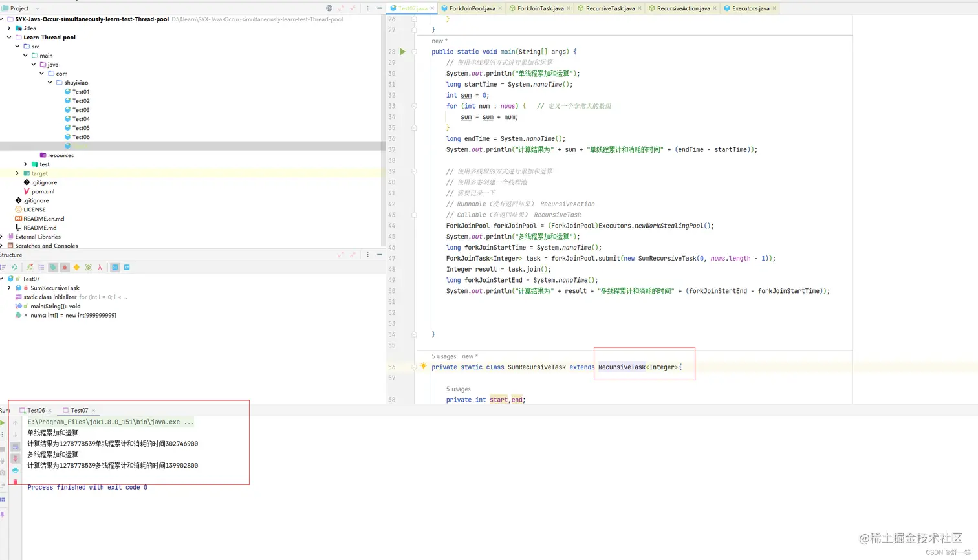Select the nums: int[] field in Structure
Viewport: 978px width, 560px height.
pyautogui.click(x=73, y=315)
